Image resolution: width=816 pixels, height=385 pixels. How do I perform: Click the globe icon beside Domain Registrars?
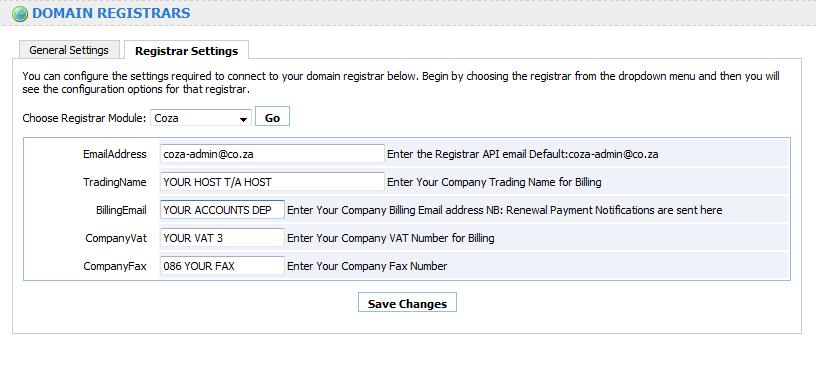point(20,14)
